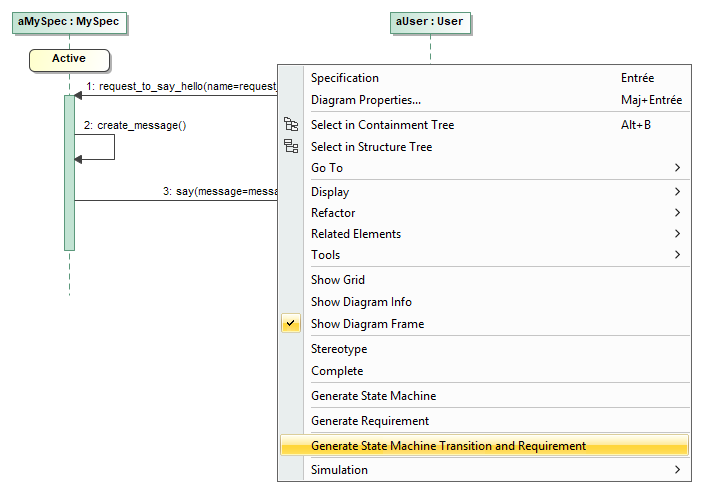The height and width of the screenshot is (503, 716).
Task: Open Diagram Properties... menu entry
Action: [484, 100]
